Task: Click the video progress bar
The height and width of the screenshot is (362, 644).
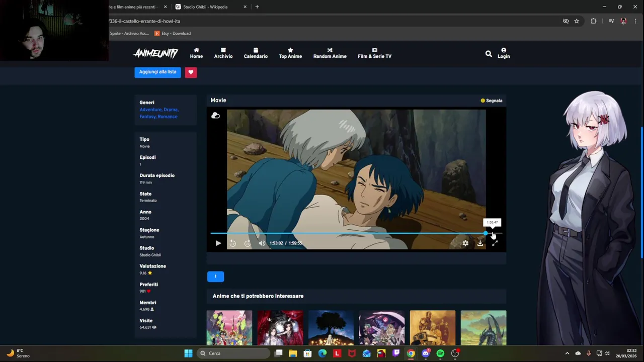Action: 356,233
